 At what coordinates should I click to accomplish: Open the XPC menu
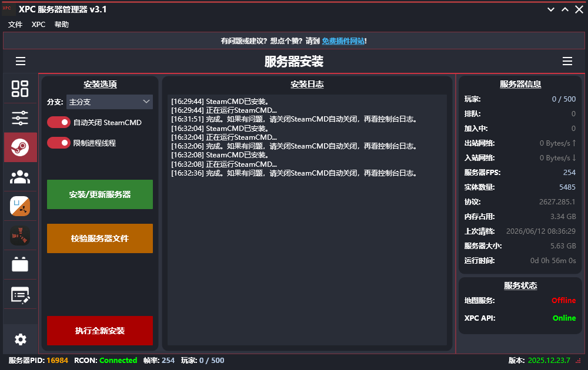pyautogui.click(x=38, y=24)
